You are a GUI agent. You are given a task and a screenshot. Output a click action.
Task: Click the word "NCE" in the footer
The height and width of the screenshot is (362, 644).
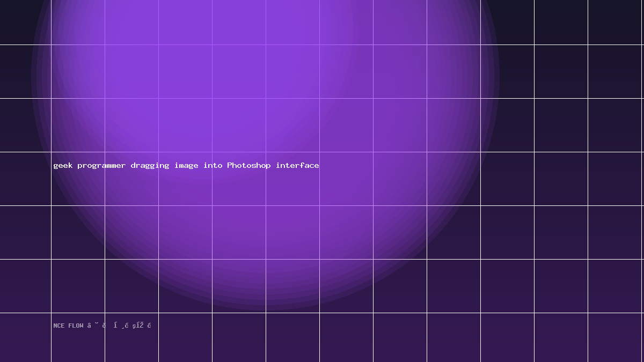[x=58, y=326]
